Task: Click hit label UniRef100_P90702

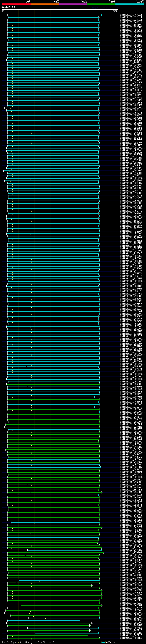Action: [131, 442]
